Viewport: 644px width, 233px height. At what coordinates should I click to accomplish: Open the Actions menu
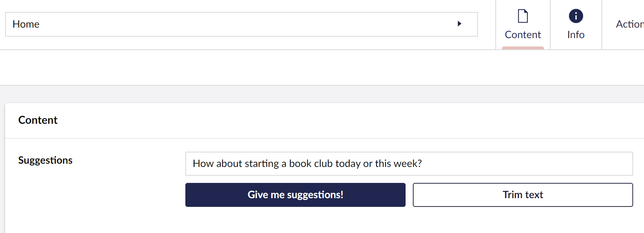[x=629, y=24]
